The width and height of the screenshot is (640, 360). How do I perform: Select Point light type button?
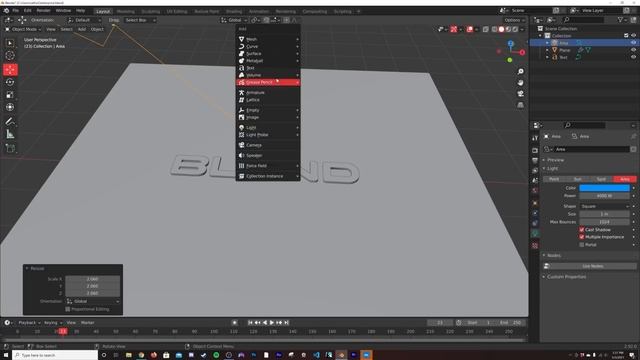pos(554,179)
